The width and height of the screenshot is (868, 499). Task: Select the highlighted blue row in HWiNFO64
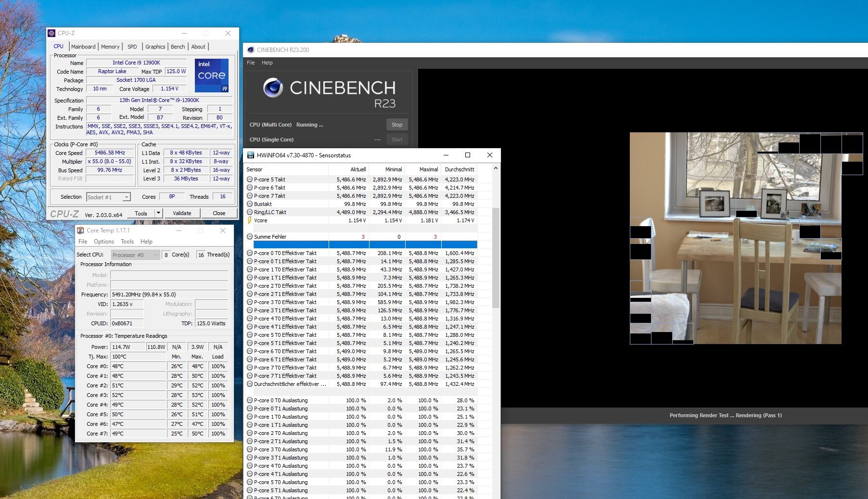tap(365, 245)
